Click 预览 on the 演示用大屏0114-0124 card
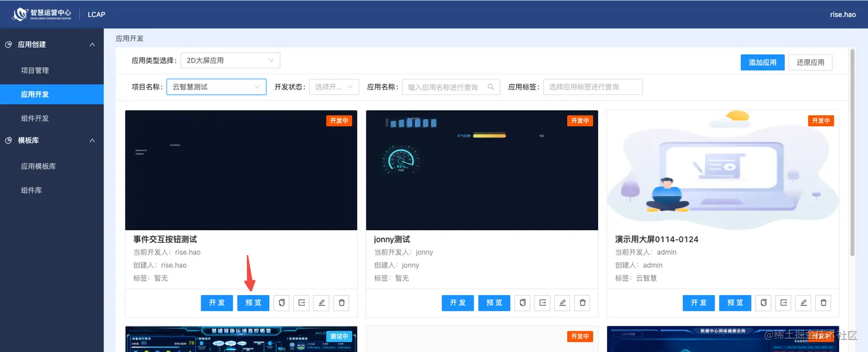 click(735, 303)
